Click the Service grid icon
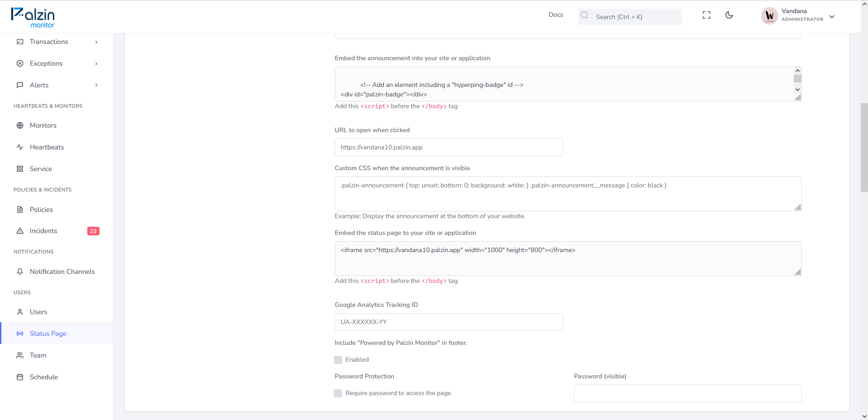Screen dimensions: 868x420 click(x=20, y=169)
